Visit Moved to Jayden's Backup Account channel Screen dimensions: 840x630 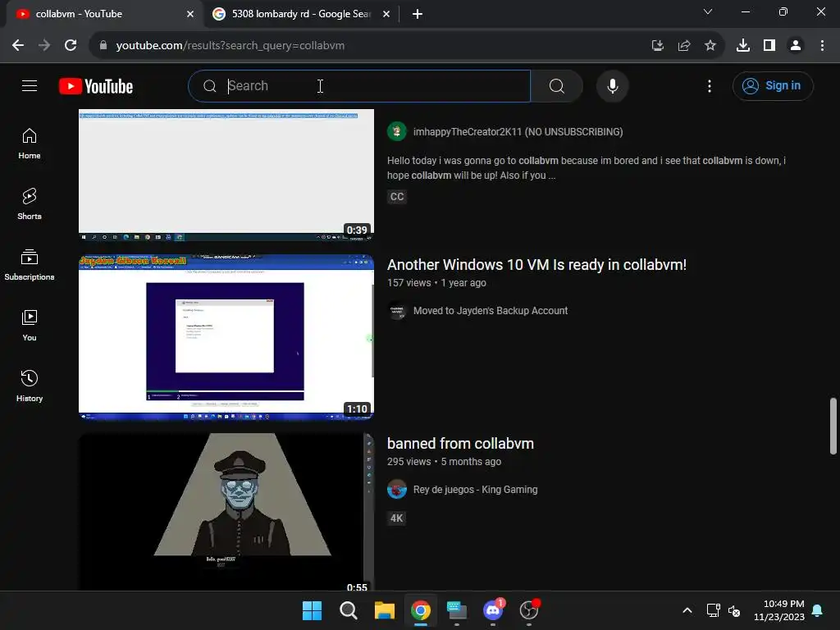pos(491,311)
